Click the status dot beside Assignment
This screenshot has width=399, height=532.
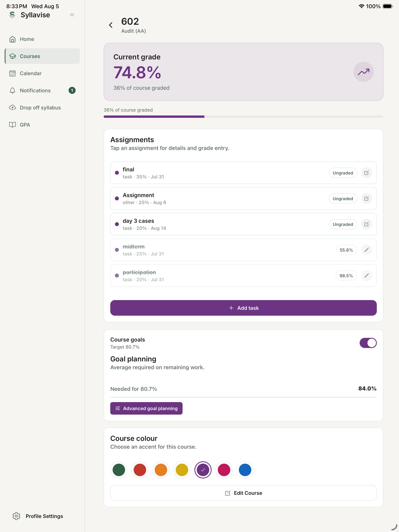pos(117,198)
